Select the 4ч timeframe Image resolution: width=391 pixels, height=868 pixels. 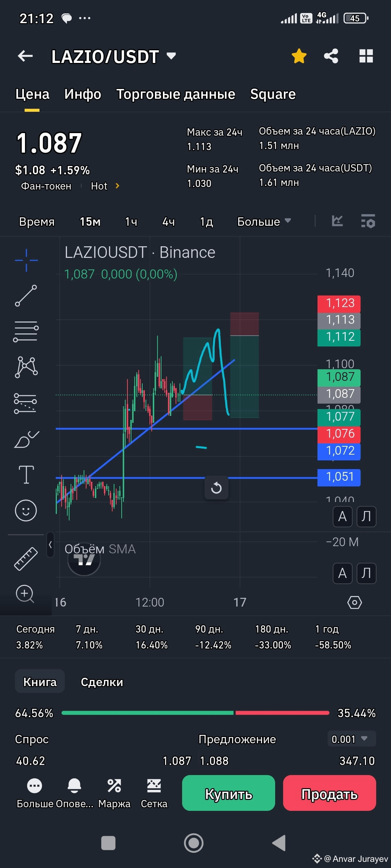click(168, 221)
